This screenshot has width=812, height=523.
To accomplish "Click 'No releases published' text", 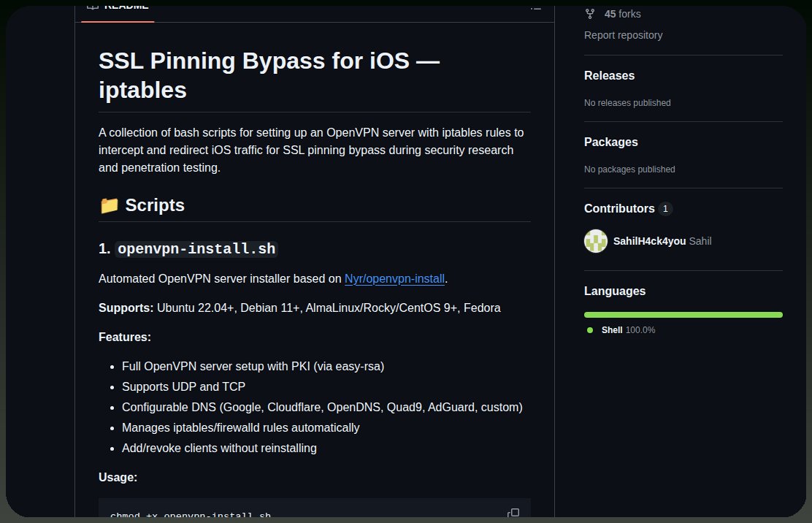I will point(627,103).
